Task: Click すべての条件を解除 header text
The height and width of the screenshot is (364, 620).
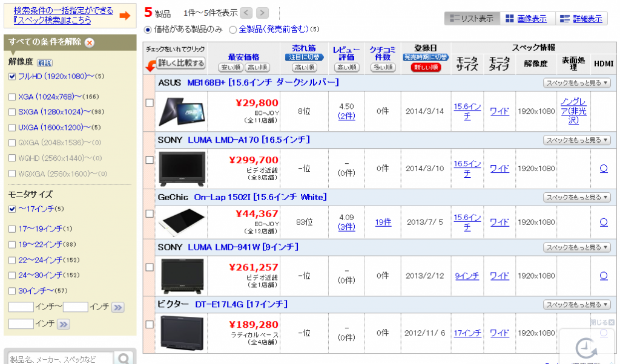Action: [45, 42]
